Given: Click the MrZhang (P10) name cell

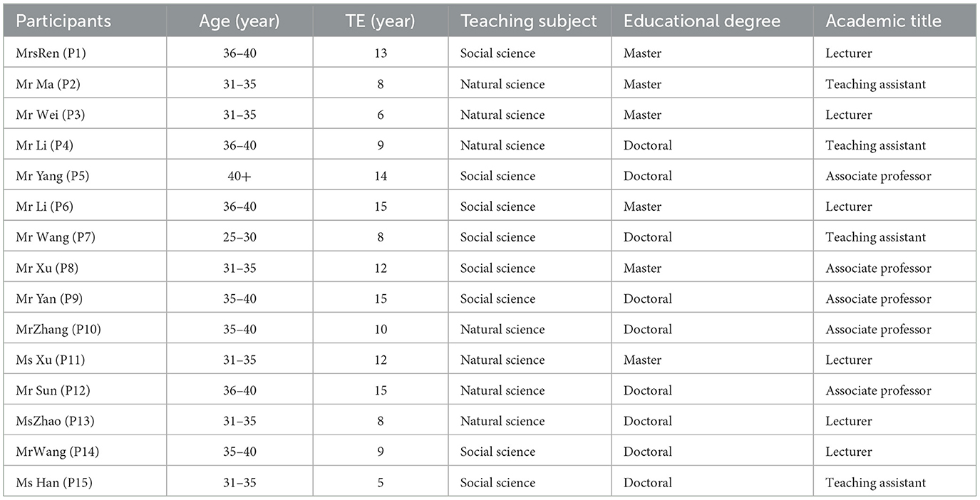Looking at the screenshot, I should coord(54,329).
